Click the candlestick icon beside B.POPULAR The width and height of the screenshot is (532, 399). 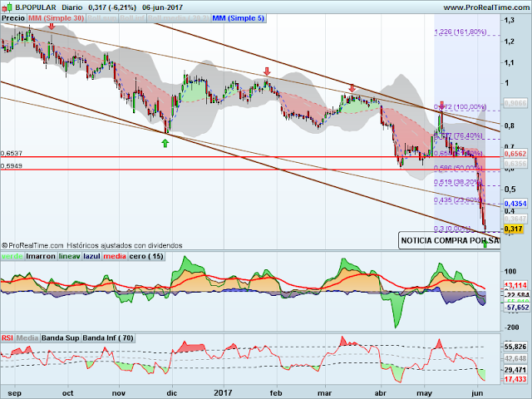7,7
